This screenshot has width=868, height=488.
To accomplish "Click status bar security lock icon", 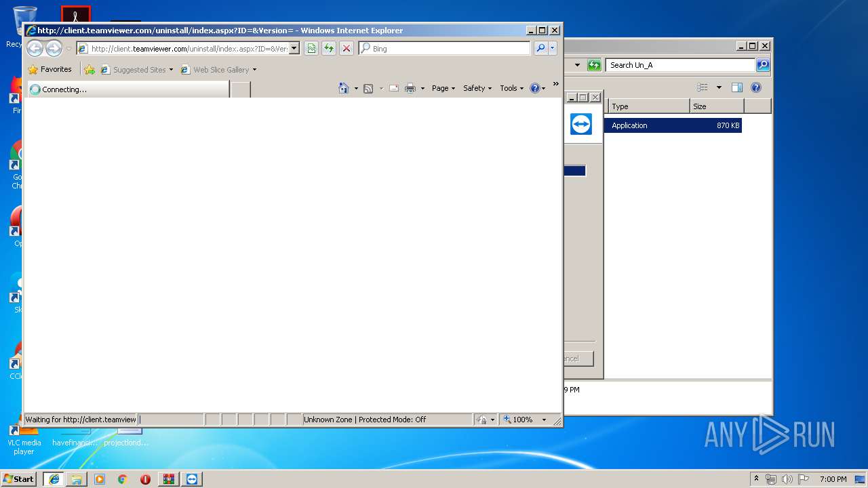I will click(482, 420).
